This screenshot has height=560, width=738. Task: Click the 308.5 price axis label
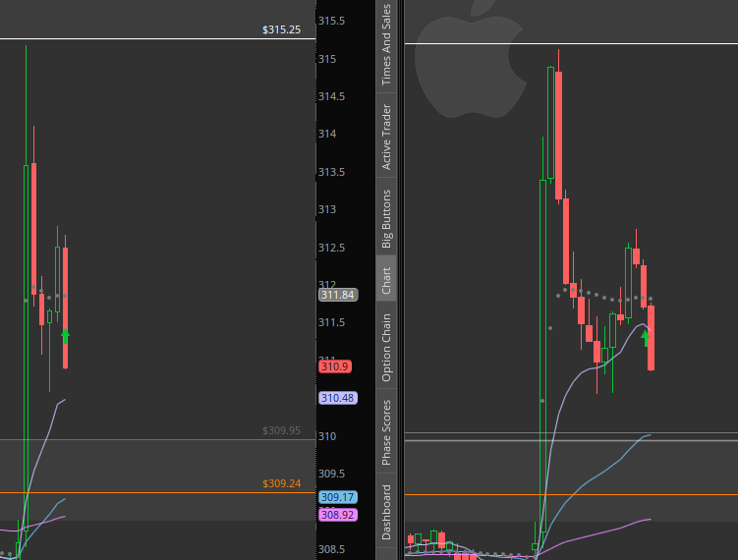tap(331, 549)
